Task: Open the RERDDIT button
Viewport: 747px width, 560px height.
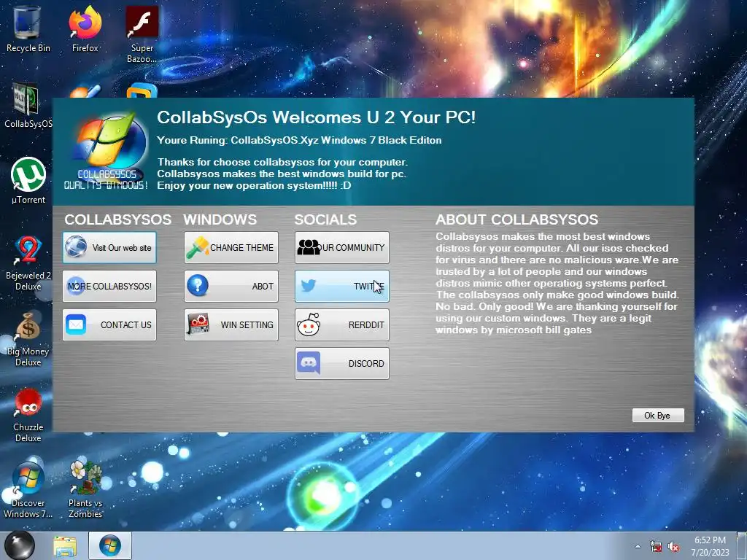Action: [x=342, y=324]
